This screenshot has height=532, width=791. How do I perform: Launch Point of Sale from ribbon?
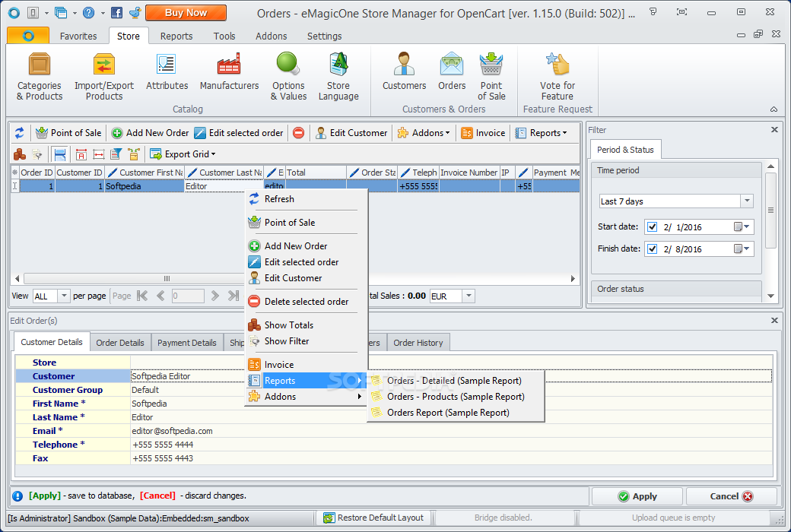[x=491, y=78]
